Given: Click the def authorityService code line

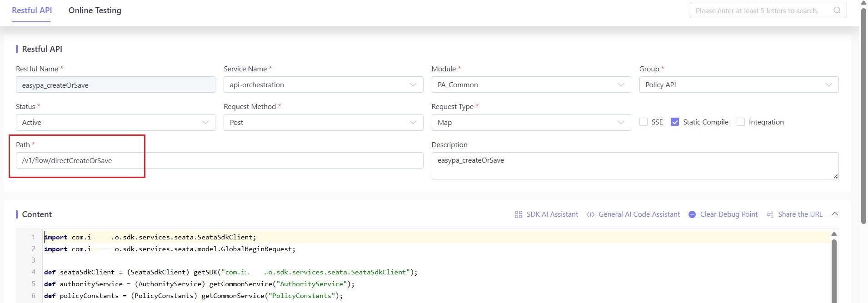Looking at the screenshot, I should click(x=199, y=284).
